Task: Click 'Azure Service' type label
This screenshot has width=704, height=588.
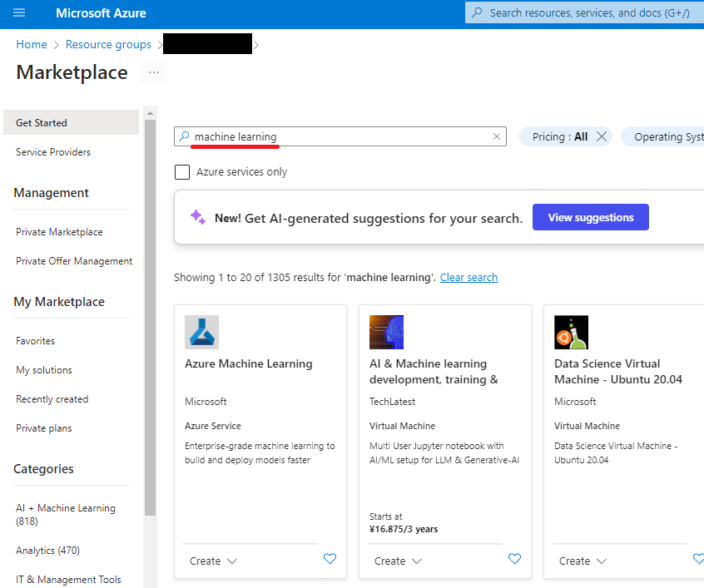Action: point(213,426)
